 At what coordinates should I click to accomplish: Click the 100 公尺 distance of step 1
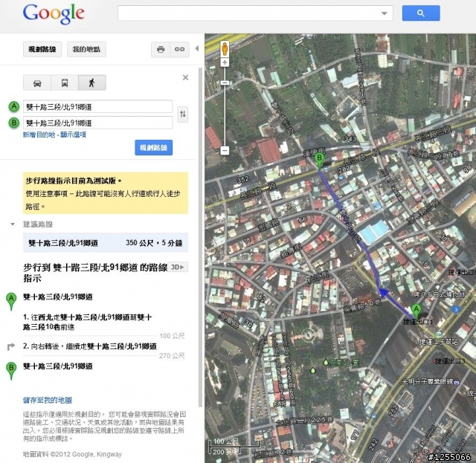coord(172,336)
